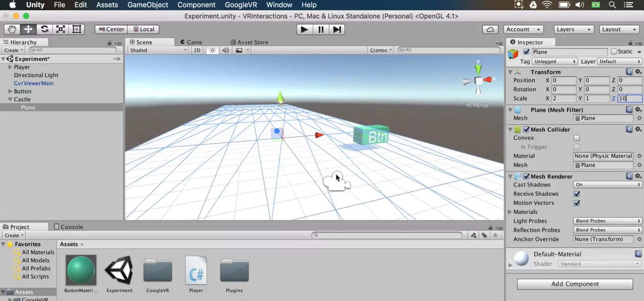Image resolution: width=644 pixels, height=301 pixels.
Task: Select the Move tool
Action: point(27,29)
